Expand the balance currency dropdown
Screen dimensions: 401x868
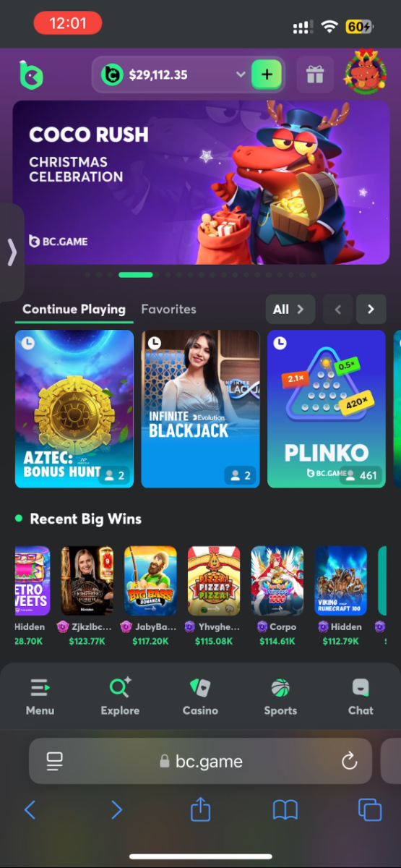[241, 75]
